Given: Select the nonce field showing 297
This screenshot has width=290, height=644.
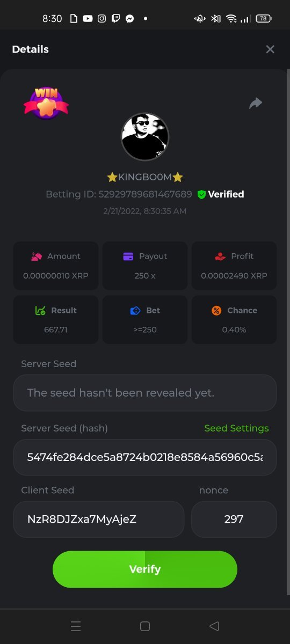Looking at the screenshot, I should click(x=234, y=519).
